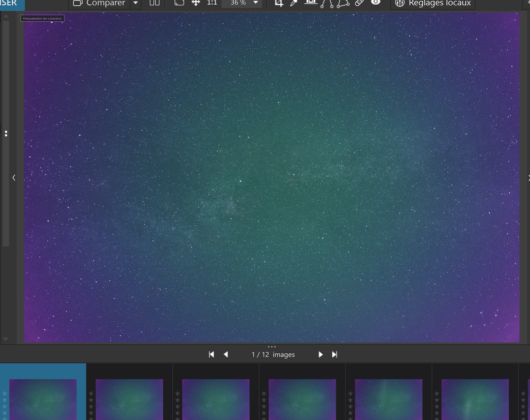Select the sixth filmstrip thumbnail
The height and width of the screenshot is (420, 530).
pyautogui.click(x=475, y=399)
